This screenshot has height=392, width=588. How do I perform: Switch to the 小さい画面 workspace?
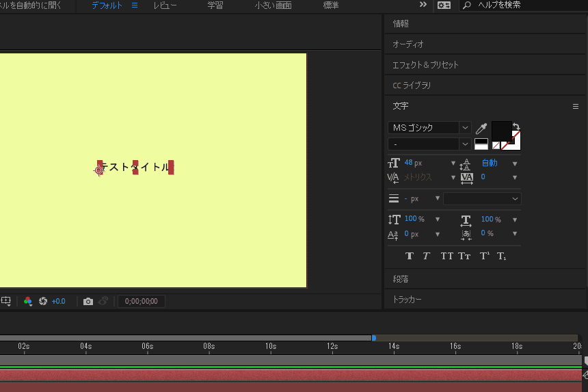[273, 5]
